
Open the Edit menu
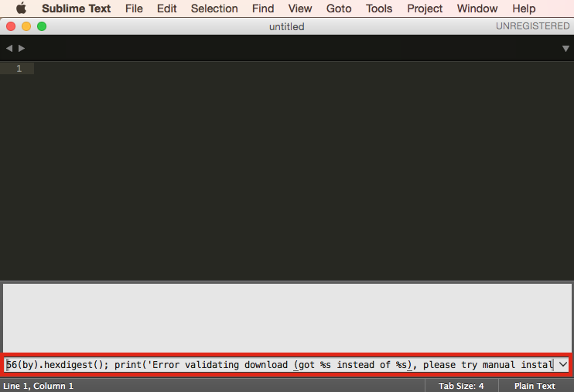tap(166, 9)
